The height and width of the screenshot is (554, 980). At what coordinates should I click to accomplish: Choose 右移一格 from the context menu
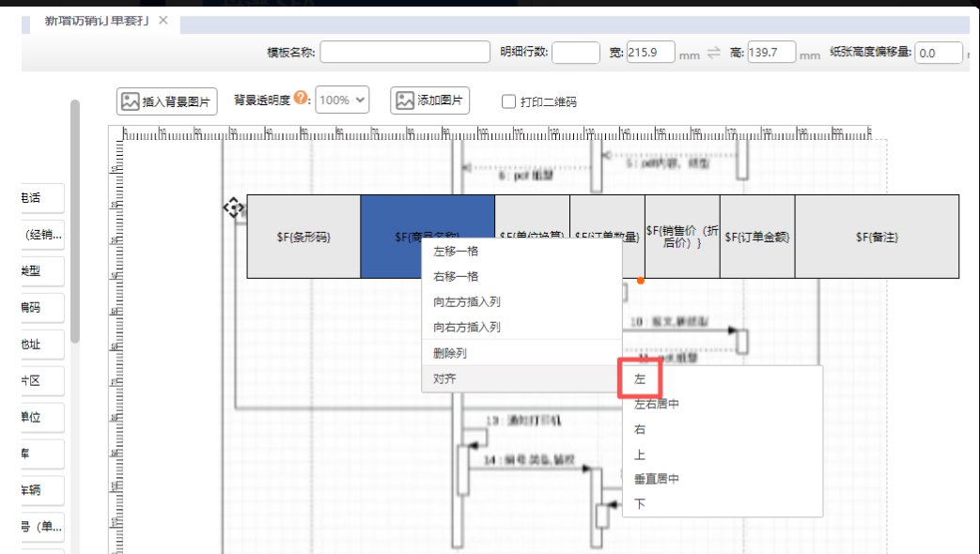[x=456, y=276]
